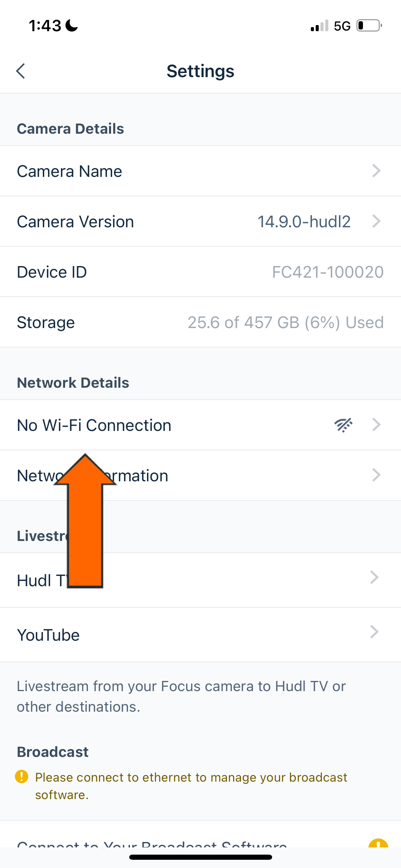Tap the Storage usage 25.6 of 457 GB row

[200, 322]
